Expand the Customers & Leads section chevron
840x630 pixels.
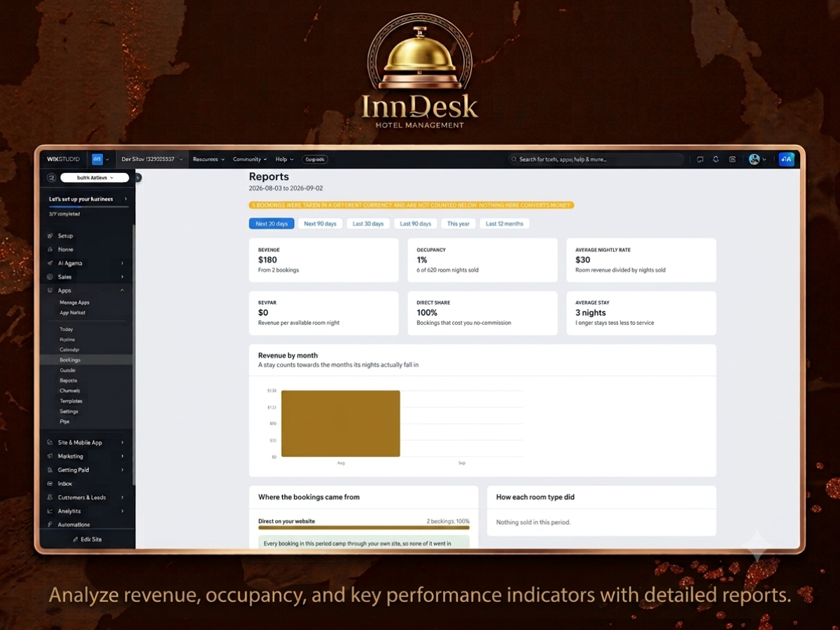pos(122,497)
